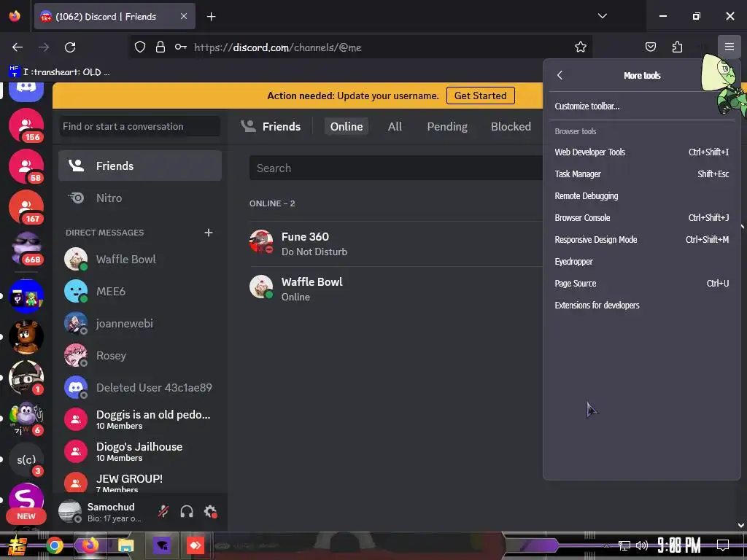Open Deleted User 43c1ae89 conversation
The image size is (747, 560).
140,388
